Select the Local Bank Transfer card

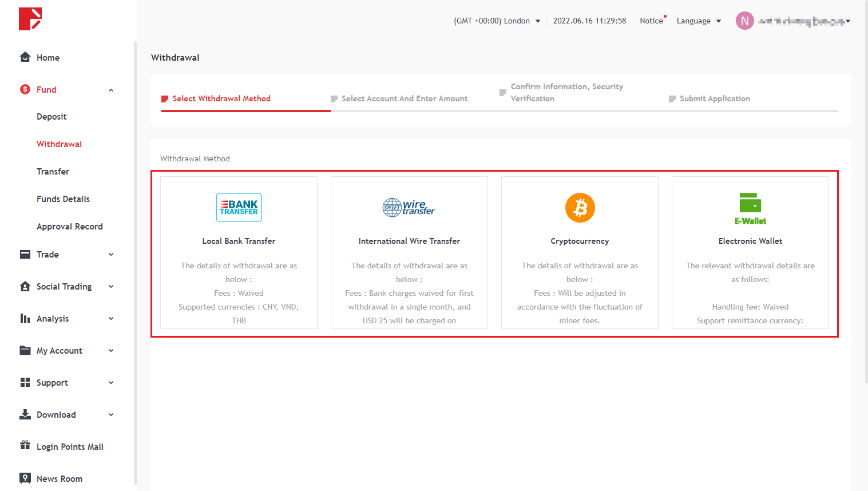tap(239, 252)
